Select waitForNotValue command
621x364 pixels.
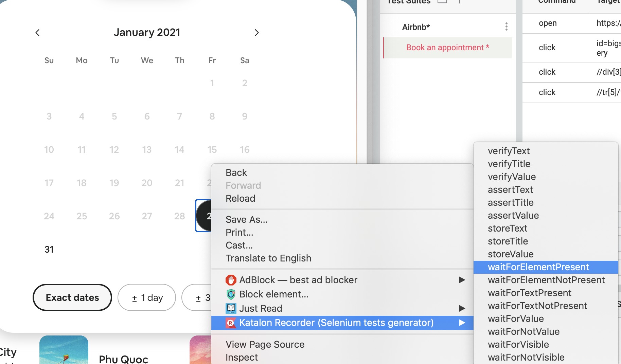(x=546, y=331)
